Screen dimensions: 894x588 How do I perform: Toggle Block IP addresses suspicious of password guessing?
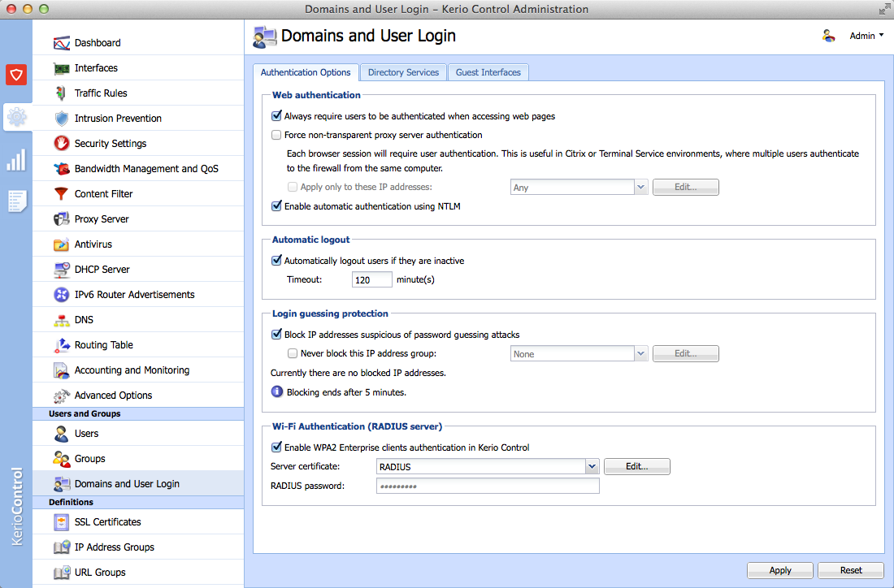coord(276,335)
